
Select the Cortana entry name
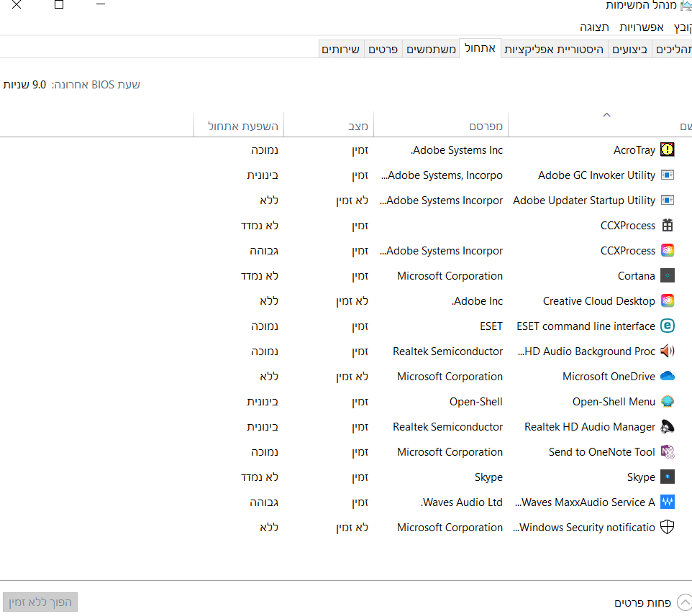tap(637, 276)
